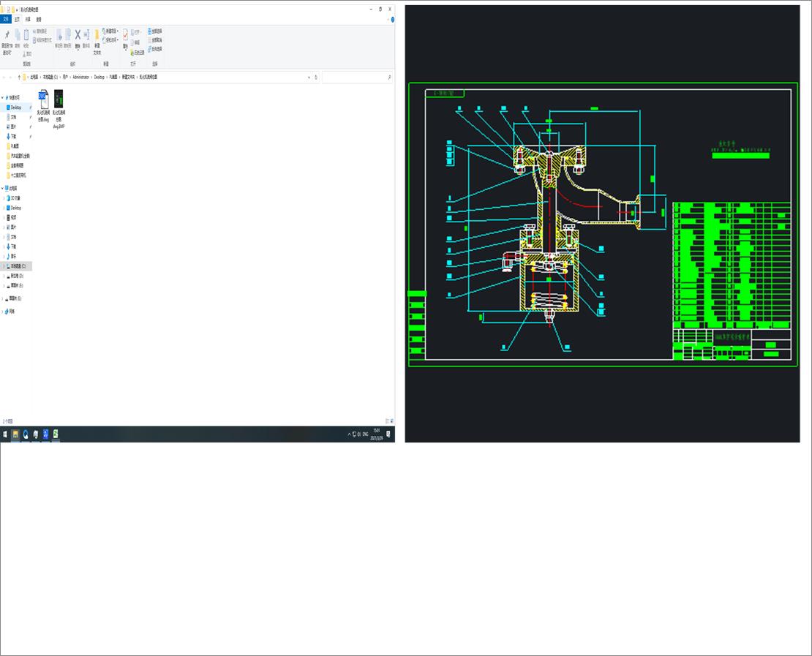Click inside the Explorer search box
The image size is (812, 656).
coord(356,77)
